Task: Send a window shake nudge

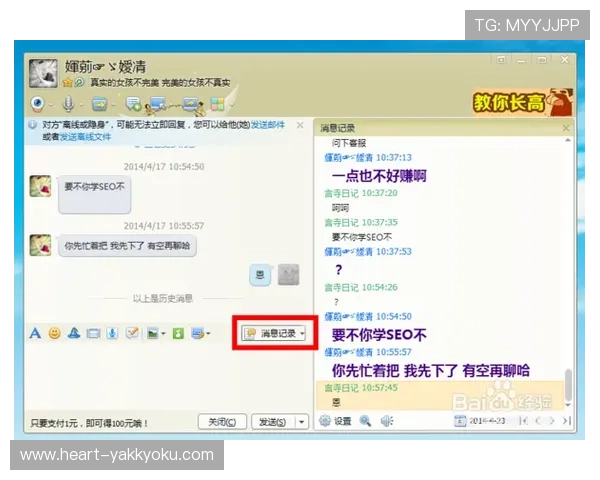Action: (x=93, y=333)
